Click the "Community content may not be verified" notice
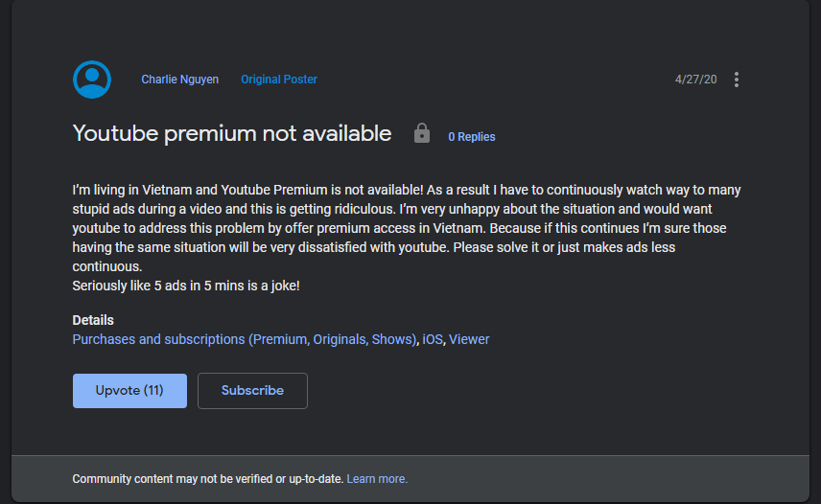This screenshot has height=504, width=821. tap(208, 479)
